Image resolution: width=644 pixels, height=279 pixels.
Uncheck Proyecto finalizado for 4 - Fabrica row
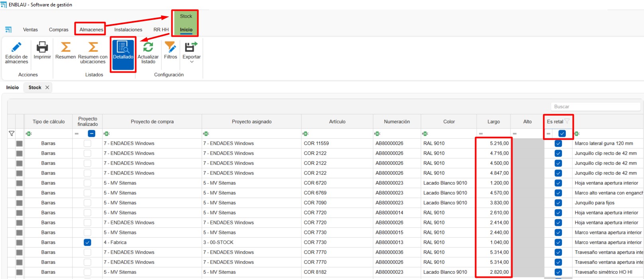tap(87, 242)
